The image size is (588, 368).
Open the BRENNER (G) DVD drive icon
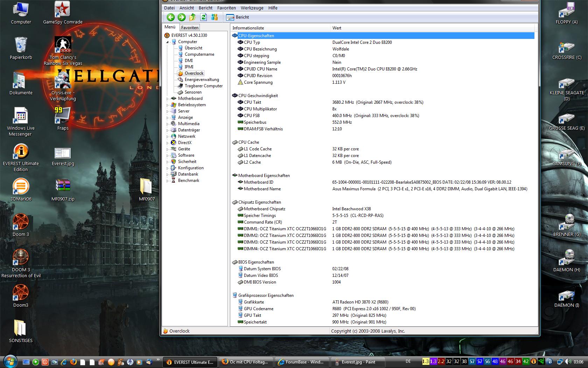pos(567,225)
